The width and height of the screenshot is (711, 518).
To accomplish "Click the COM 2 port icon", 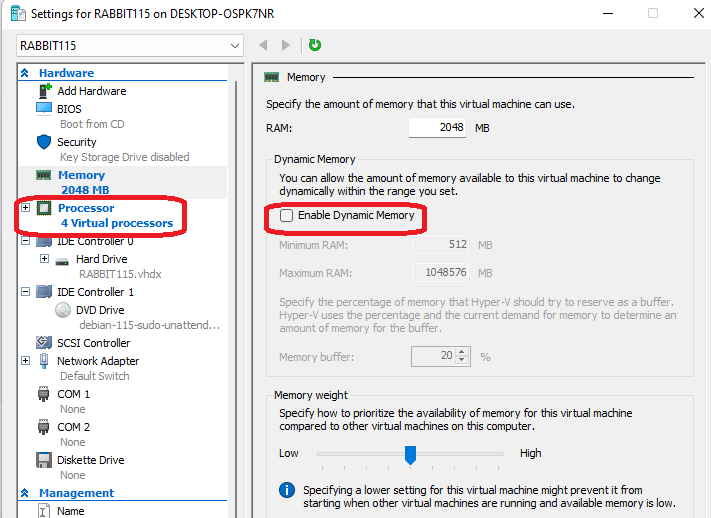I will coord(44,427).
